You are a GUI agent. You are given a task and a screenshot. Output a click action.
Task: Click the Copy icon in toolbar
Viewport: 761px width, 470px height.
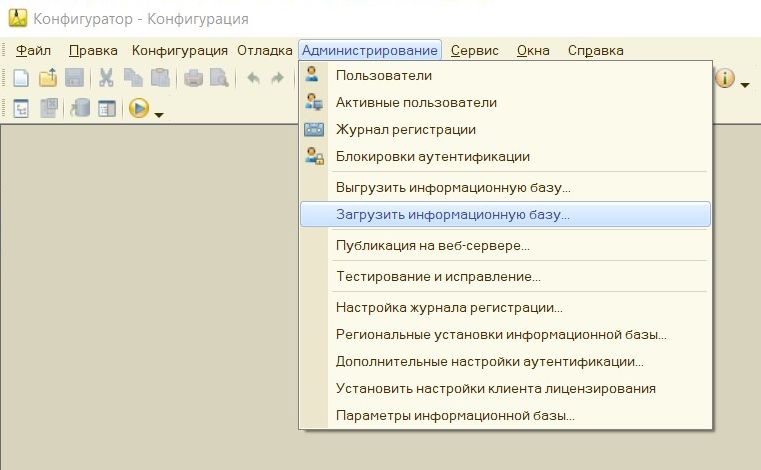pyautogui.click(x=133, y=78)
